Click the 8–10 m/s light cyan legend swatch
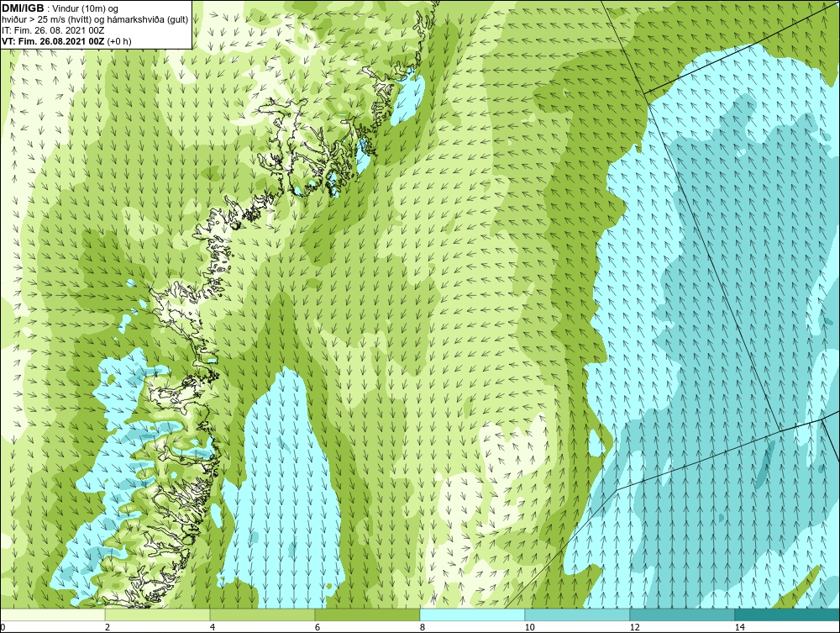 tap(472, 615)
